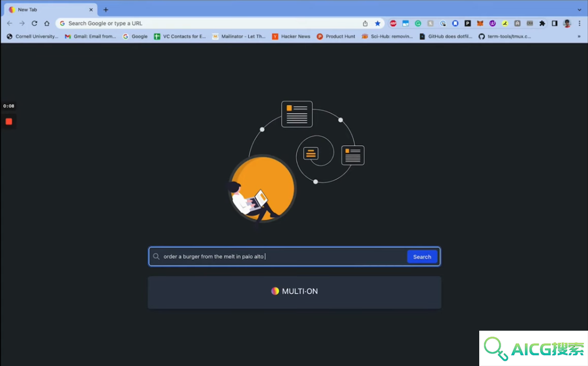The width and height of the screenshot is (588, 366).
Task: Open the blue bookmark-shaped extension icon
Action: [x=455, y=23]
